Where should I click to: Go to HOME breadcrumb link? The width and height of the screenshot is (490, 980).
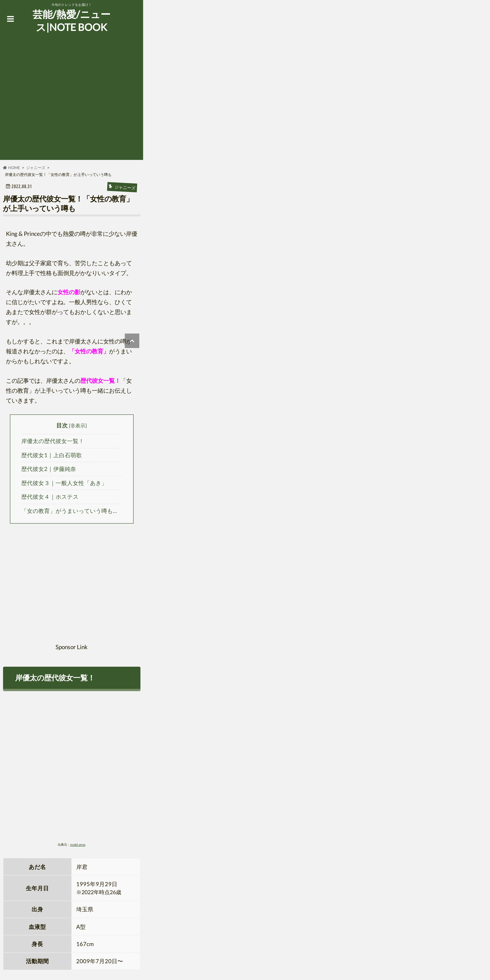[14, 168]
